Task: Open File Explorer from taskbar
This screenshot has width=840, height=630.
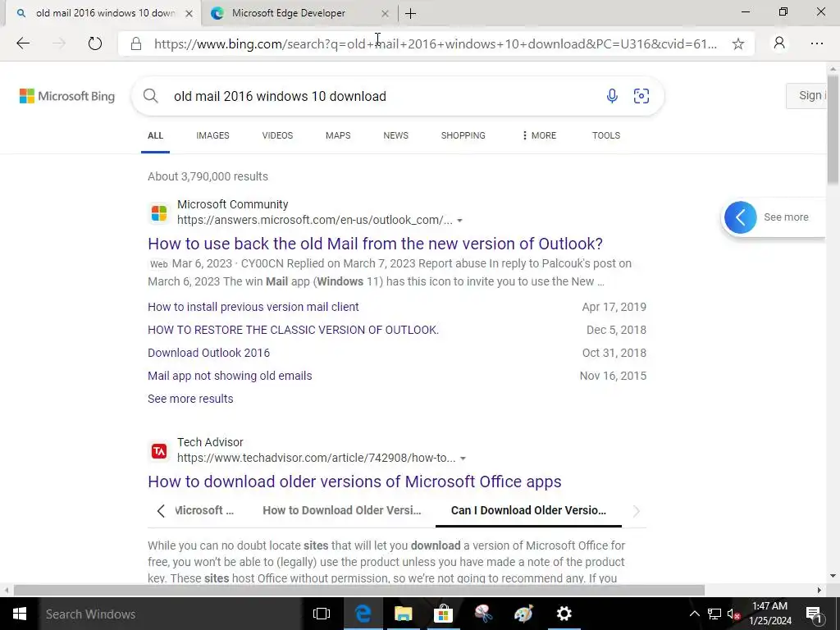Action: click(x=404, y=614)
